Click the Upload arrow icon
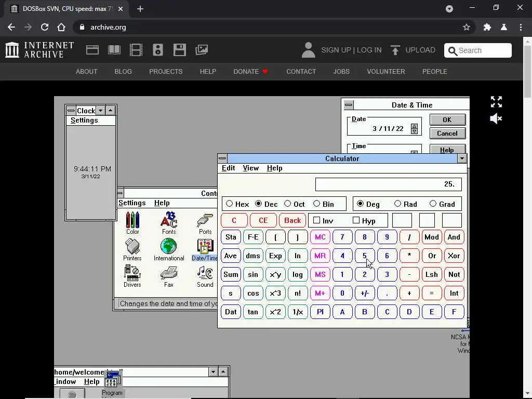Viewport: 532px width, 399px height. [395, 50]
